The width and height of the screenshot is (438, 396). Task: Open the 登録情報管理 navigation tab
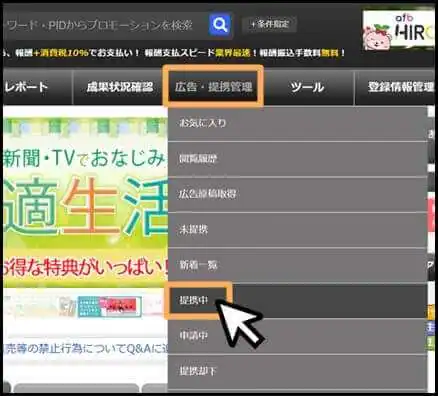coord(396,88)
